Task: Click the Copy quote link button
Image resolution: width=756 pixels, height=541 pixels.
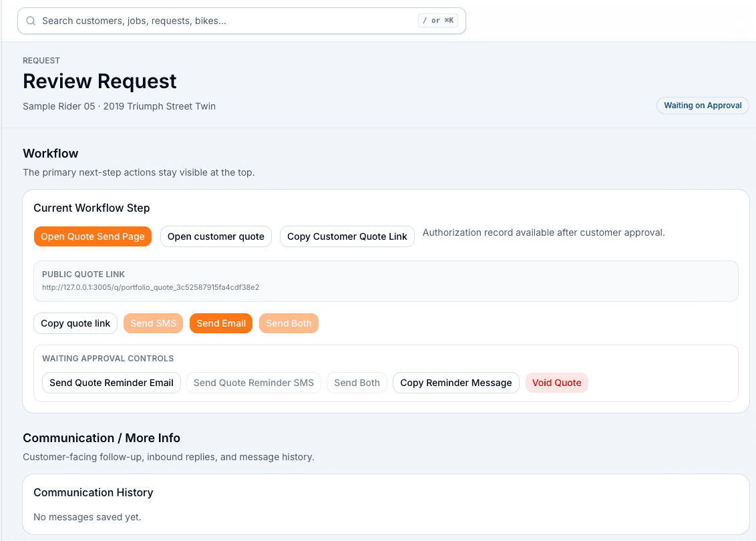Action: click(75, 323)
